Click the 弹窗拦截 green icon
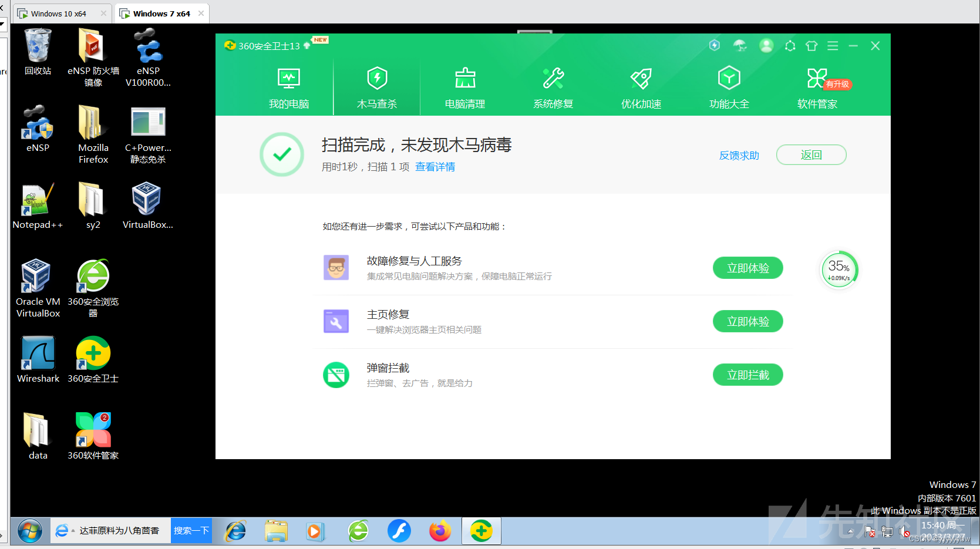The image size is (980, 549). click(336, 375)
